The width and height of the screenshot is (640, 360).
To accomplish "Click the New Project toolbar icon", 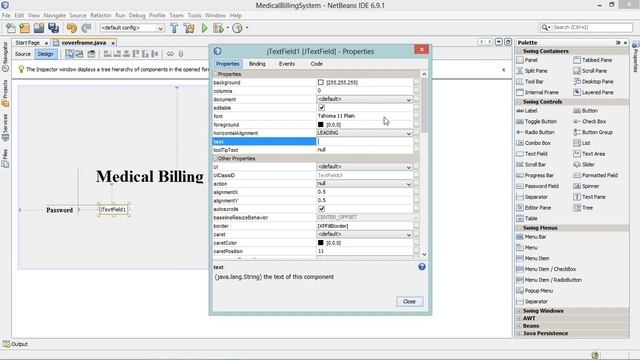I will (x=24, y=28).
